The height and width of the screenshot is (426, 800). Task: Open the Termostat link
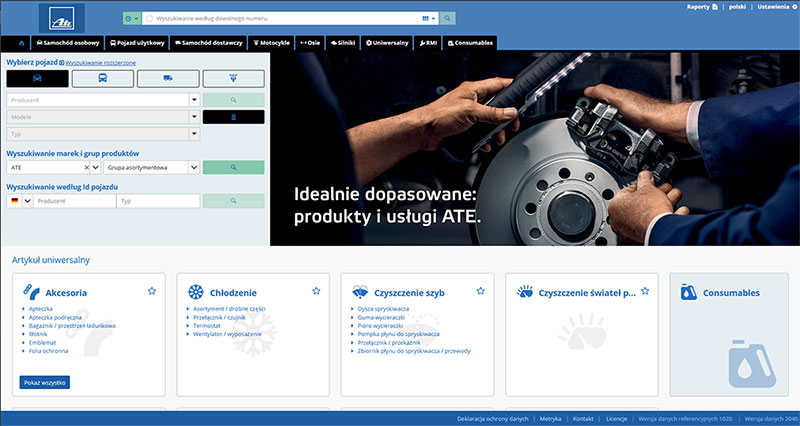[207, 325]
